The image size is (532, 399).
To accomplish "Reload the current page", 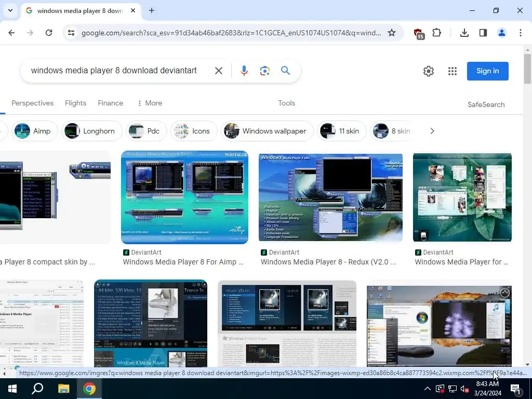I will [x=49, y=33].
